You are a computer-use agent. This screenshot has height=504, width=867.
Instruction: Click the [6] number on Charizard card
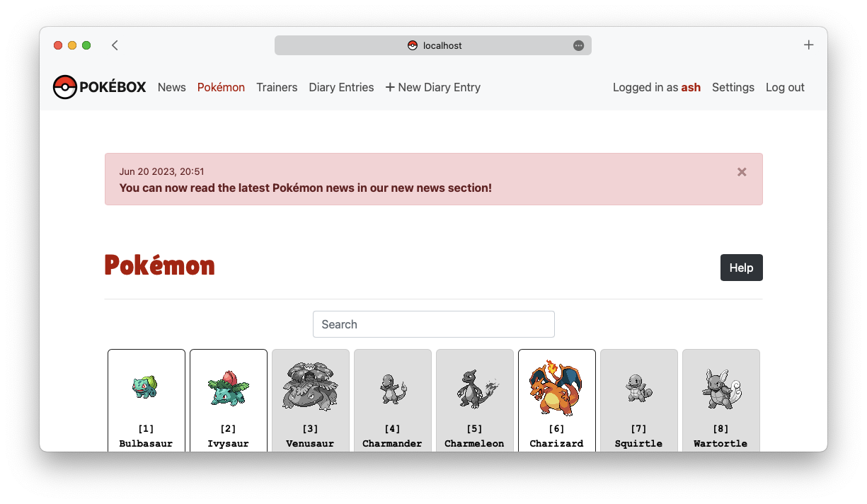click(x=556, y=429)
